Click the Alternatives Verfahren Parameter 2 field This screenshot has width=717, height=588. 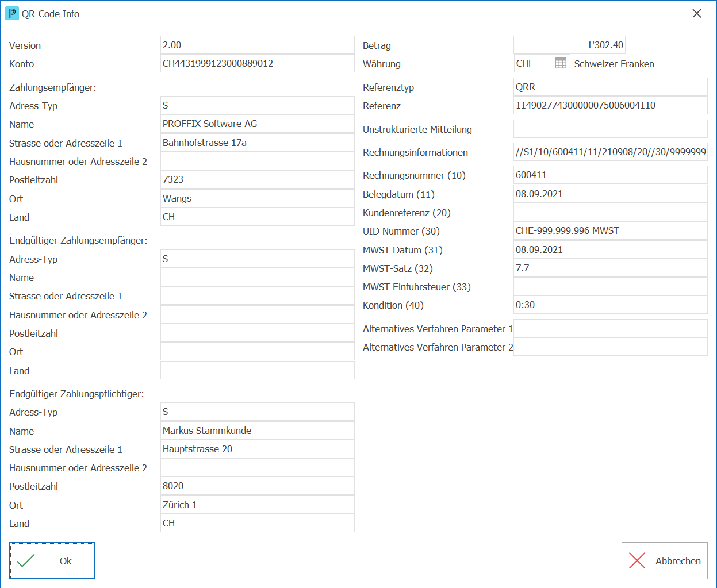tap(611, 347)
